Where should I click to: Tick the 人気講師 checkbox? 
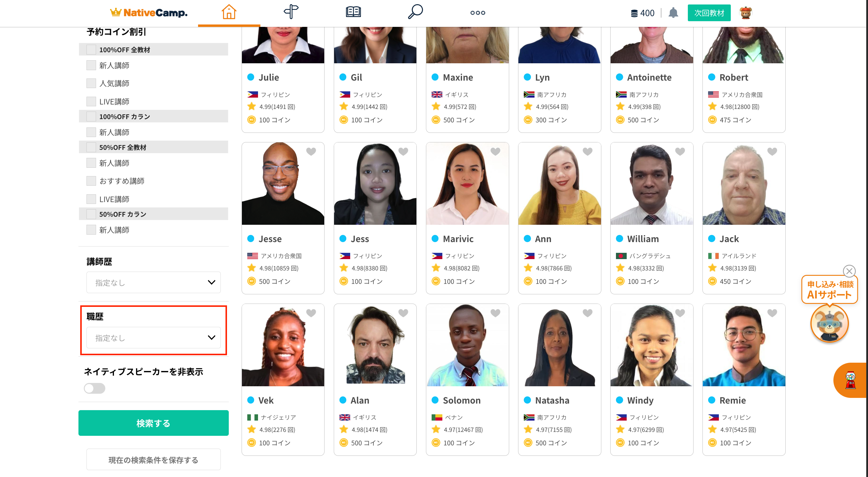coord(91,83)
